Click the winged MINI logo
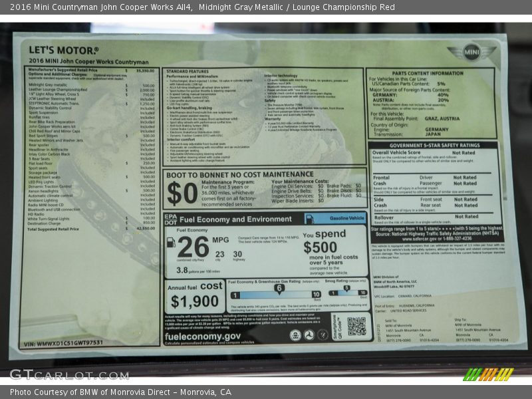 [x=471, y=53]
